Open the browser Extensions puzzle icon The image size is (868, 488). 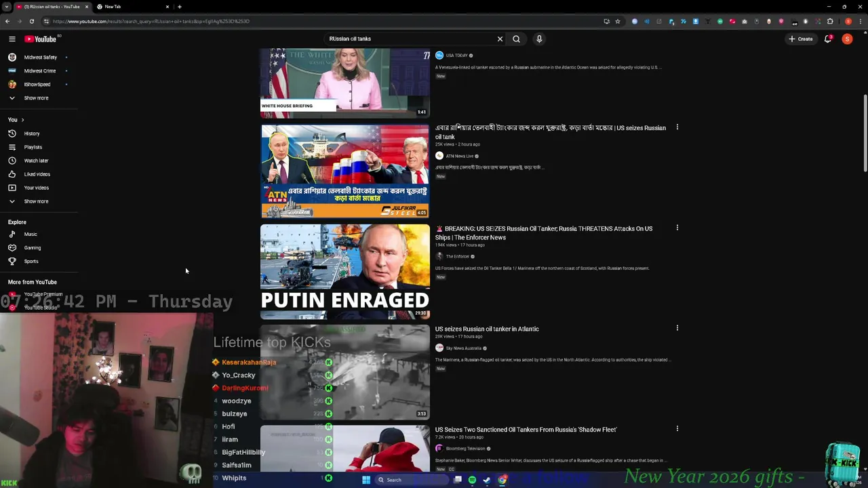[829, 21]
